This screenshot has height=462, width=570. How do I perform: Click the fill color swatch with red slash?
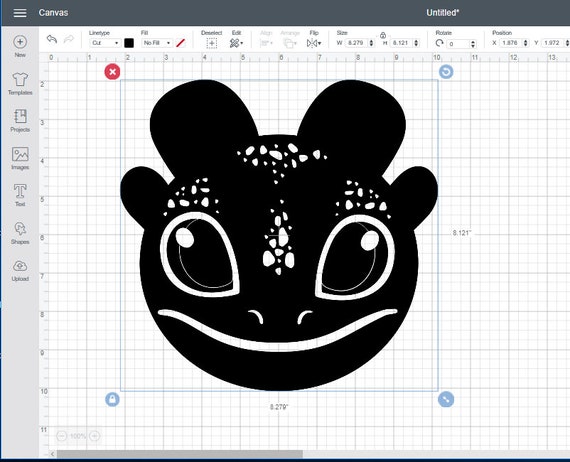tap(181, 43)
